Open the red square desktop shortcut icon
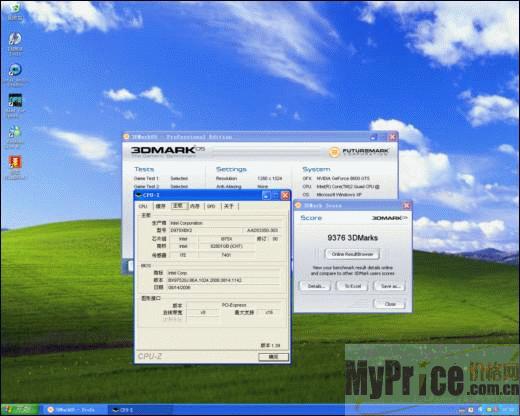This screenshot has height=416, width=520. click(x=15, y=162)
